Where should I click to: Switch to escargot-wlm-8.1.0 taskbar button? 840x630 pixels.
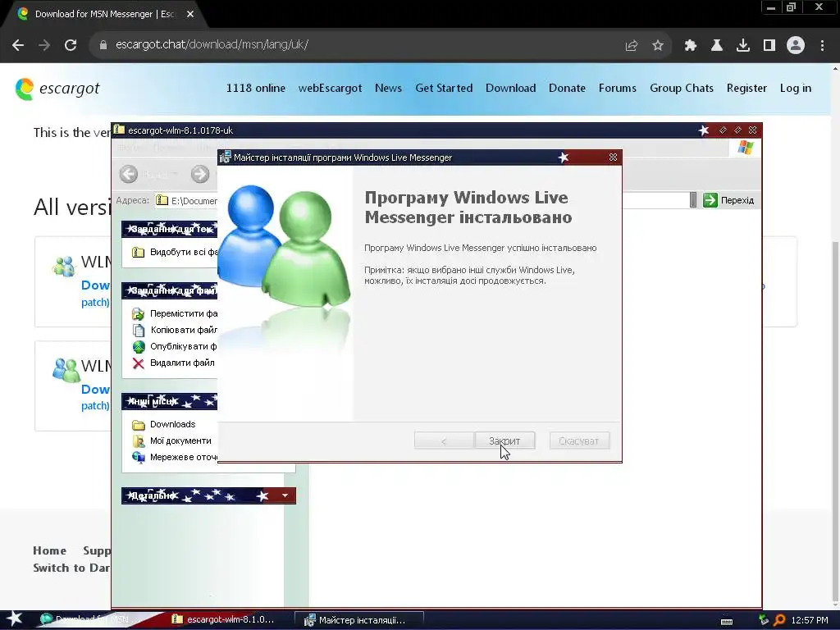(222, 620)
